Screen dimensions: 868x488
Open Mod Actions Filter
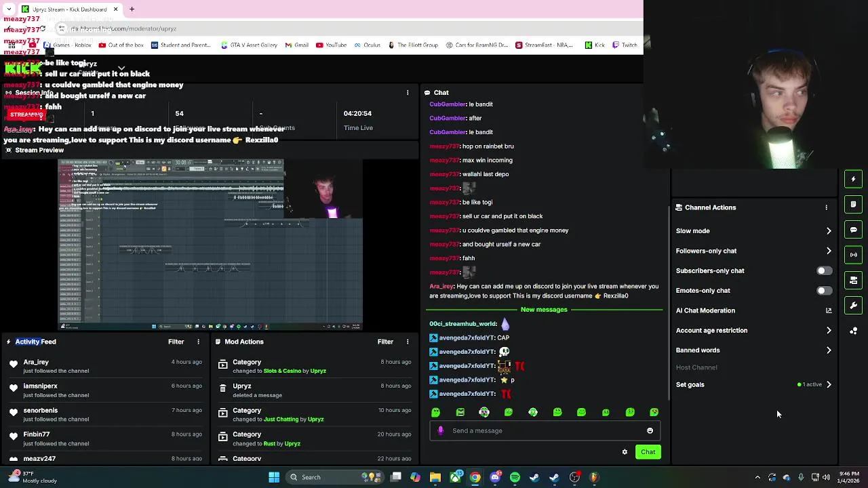point(385,342)
